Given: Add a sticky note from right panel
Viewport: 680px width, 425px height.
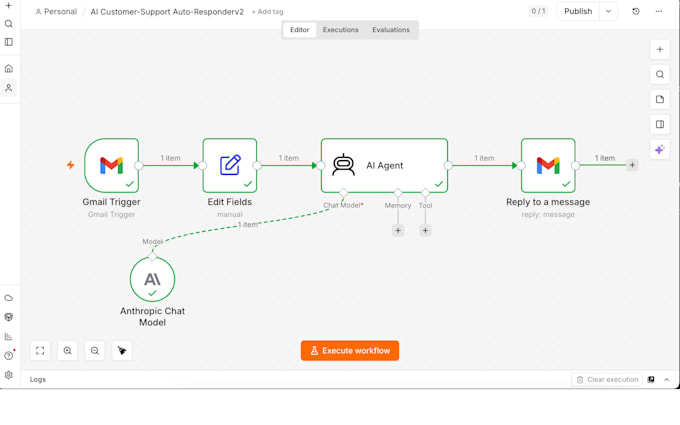Looking at the screenshot, I should [660, 100].
